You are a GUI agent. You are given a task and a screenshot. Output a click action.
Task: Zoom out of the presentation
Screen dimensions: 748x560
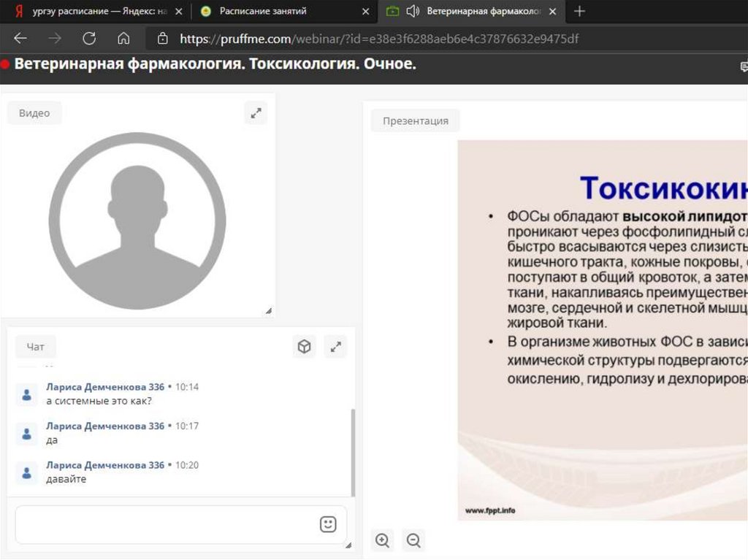[x=413, y=540]
